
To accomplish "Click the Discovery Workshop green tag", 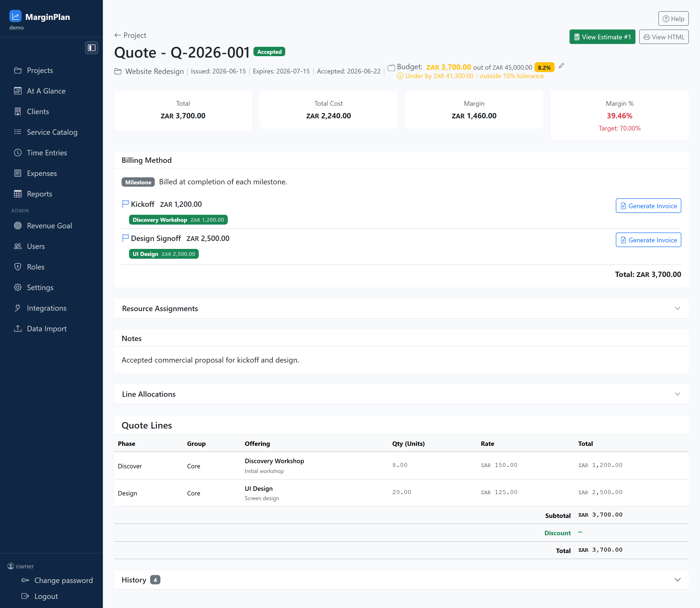I will coord(178,220).
